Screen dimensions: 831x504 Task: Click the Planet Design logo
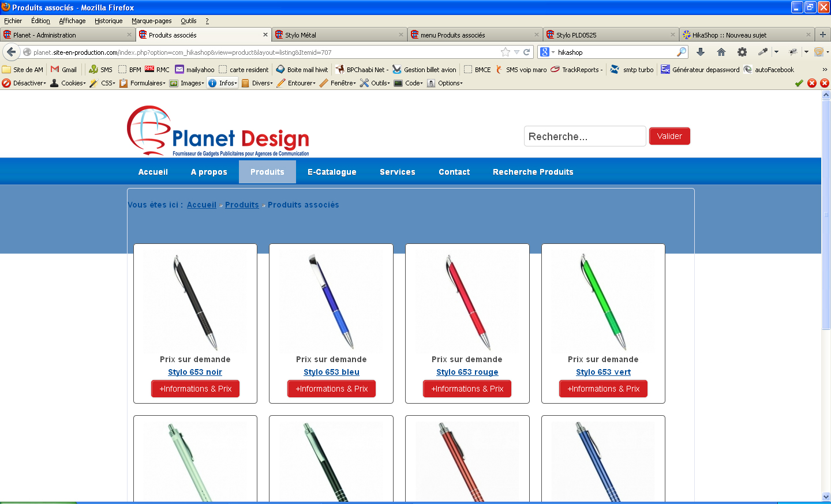click(x=218, y=131)
